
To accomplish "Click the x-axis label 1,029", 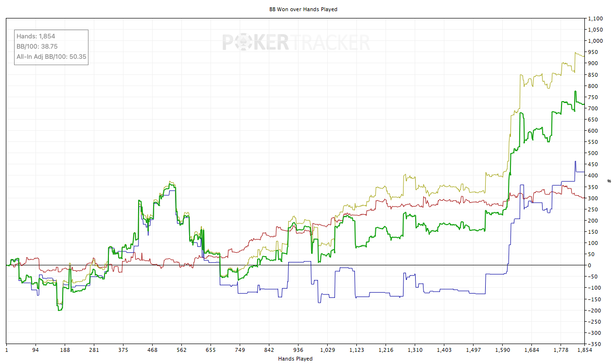I will coord(327,350).
